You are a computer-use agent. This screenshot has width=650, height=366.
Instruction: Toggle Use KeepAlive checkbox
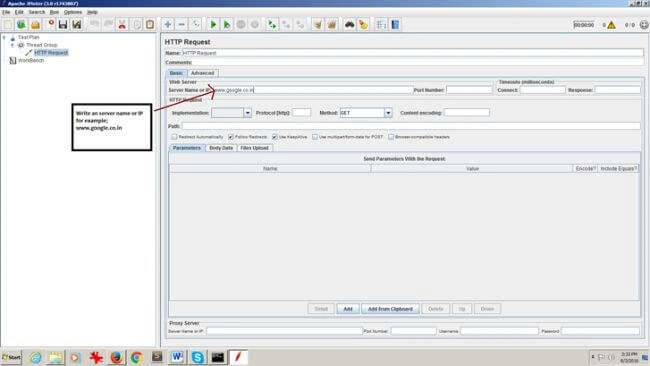(274, 136)
